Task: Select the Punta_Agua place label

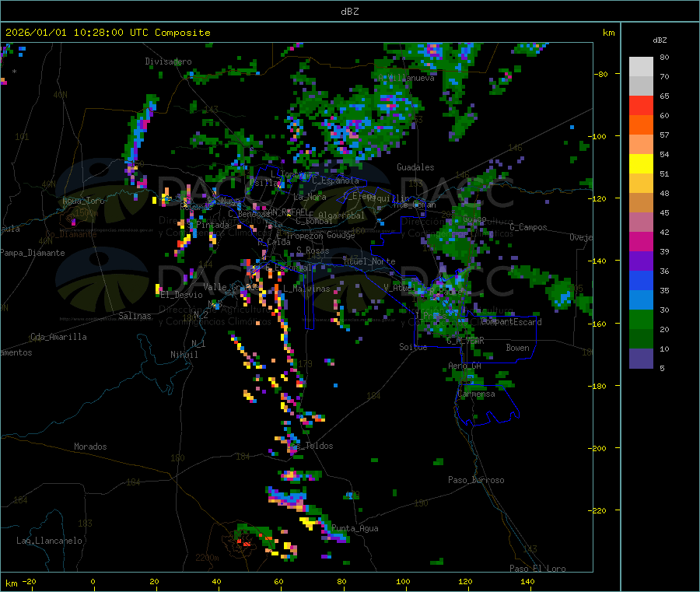Action: pos(355,528)
